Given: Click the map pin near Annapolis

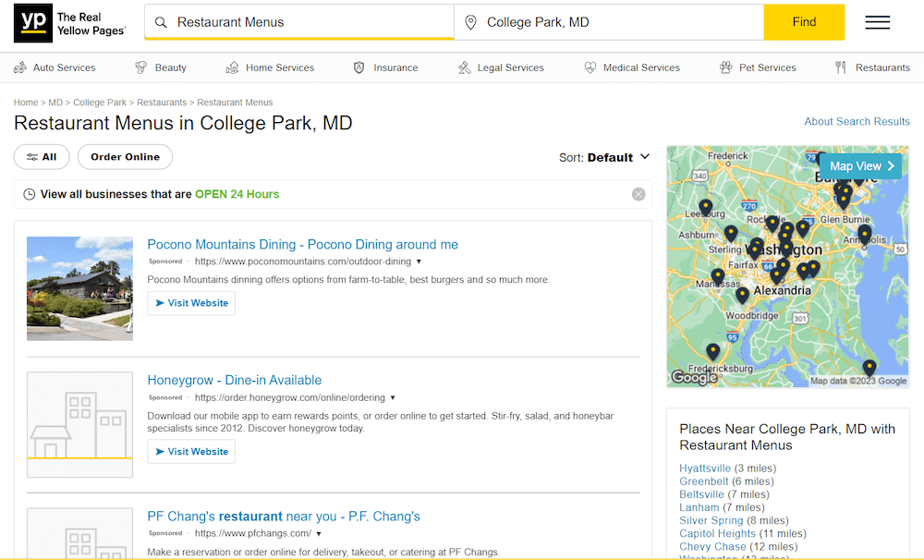Looking at the screenshot, I should click(x=865, y=234).
